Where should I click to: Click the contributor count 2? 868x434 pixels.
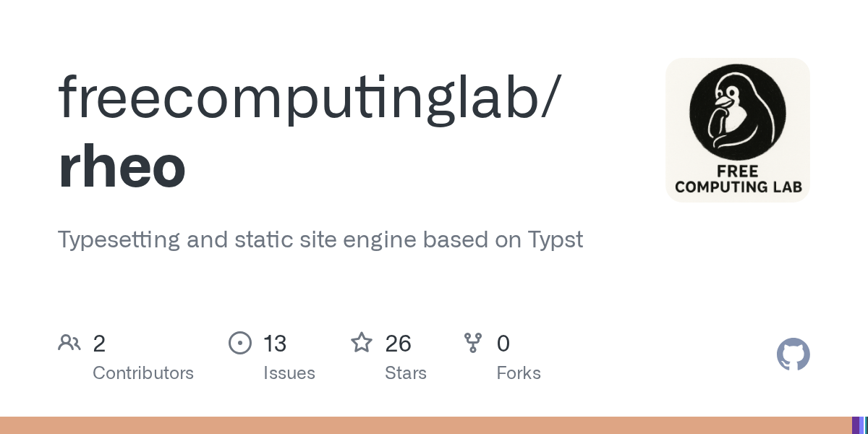pos(99,344)
